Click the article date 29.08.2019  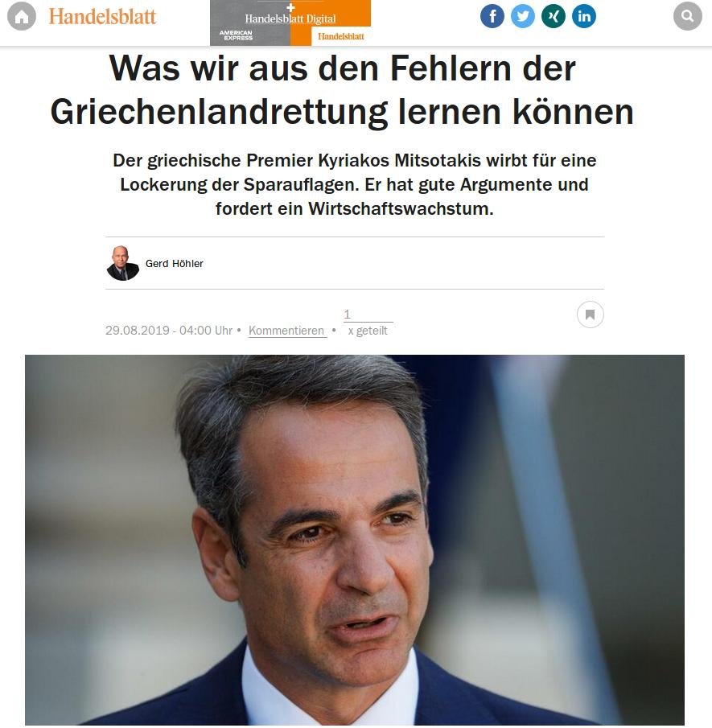tap(138, 331)
